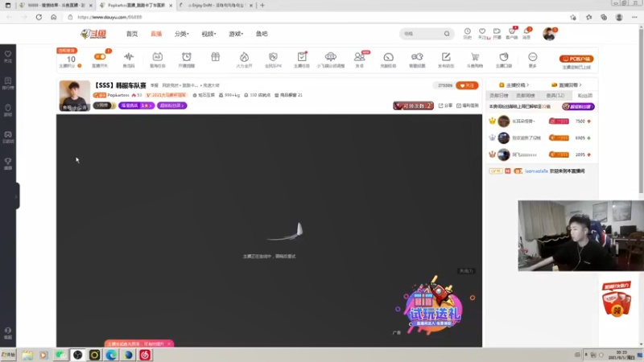Open the purple super fan group badge
This screenshot has width=644, height=362.
(x=171, y=105)
